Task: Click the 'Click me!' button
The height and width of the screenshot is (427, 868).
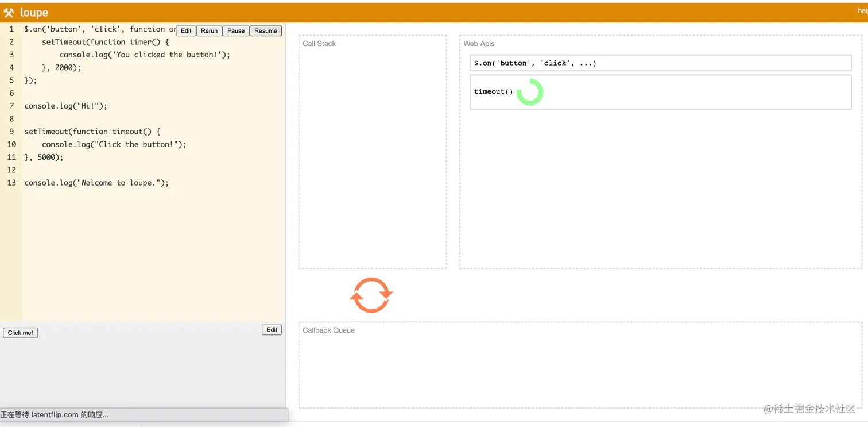Action: point(21,333)
